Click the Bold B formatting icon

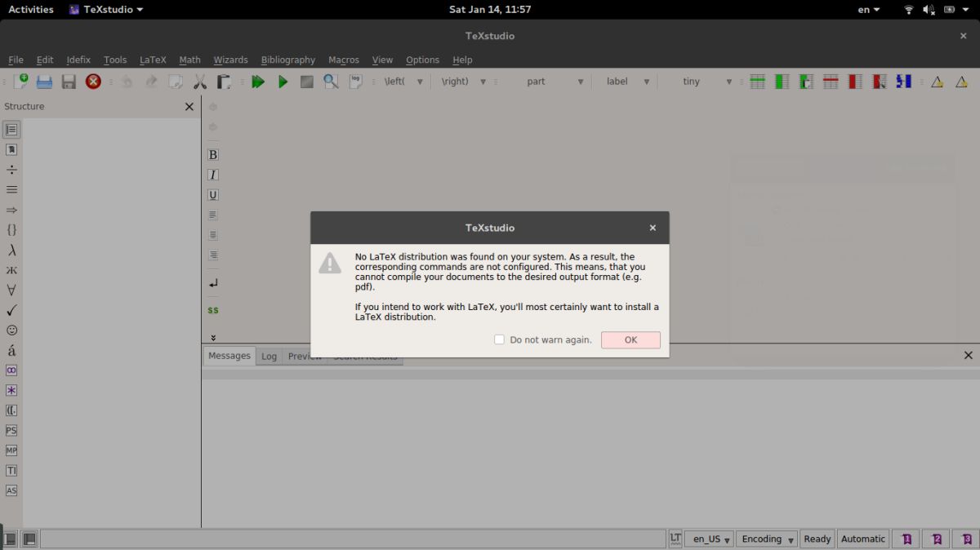point(213,155)
